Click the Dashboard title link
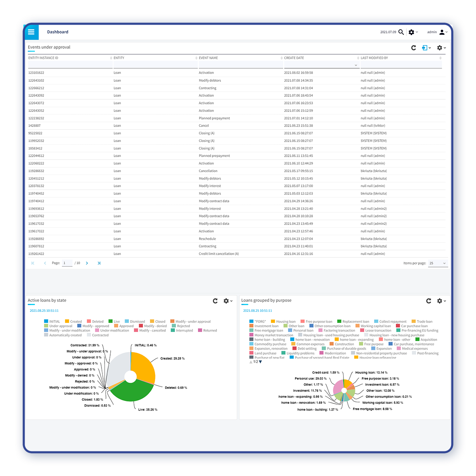 pos(58,32)
